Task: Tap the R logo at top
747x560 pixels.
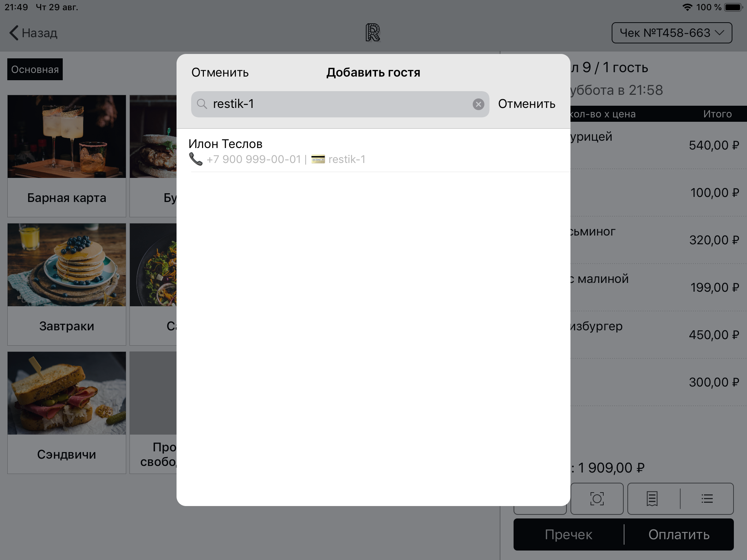Action: pos(373,33)
